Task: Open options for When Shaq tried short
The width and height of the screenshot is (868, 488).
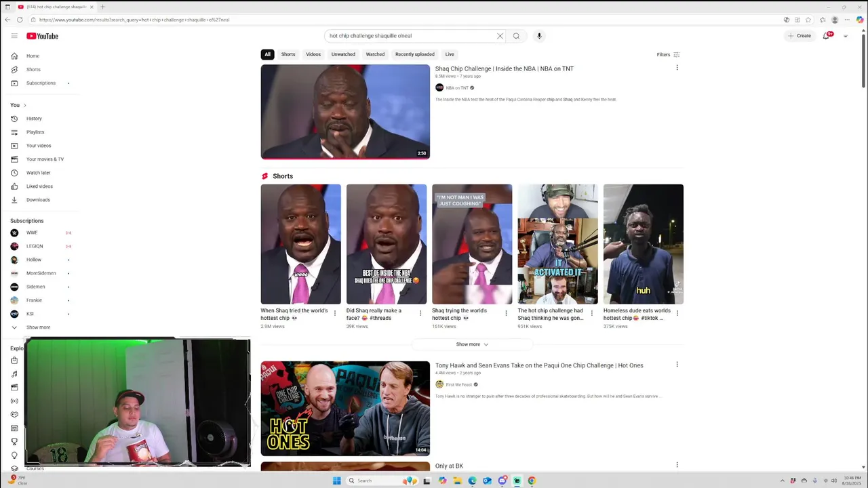Action: click(334, 313)
